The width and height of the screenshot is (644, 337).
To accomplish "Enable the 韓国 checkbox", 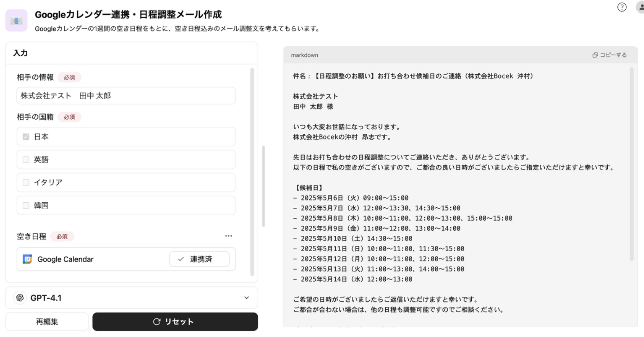I will tap(26, 206).
